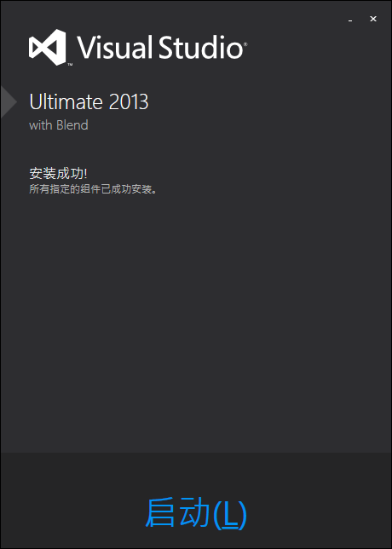Click the word "Studio" in the title
This screenshot has height=549, width=392.
pos(201,47)
